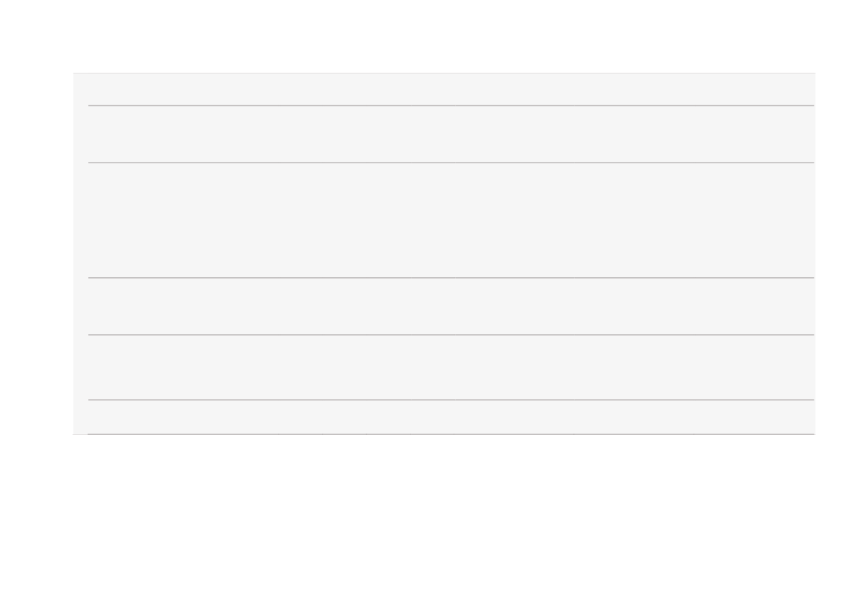Click the thin bottom row of the table

click(x=451, y=417)
